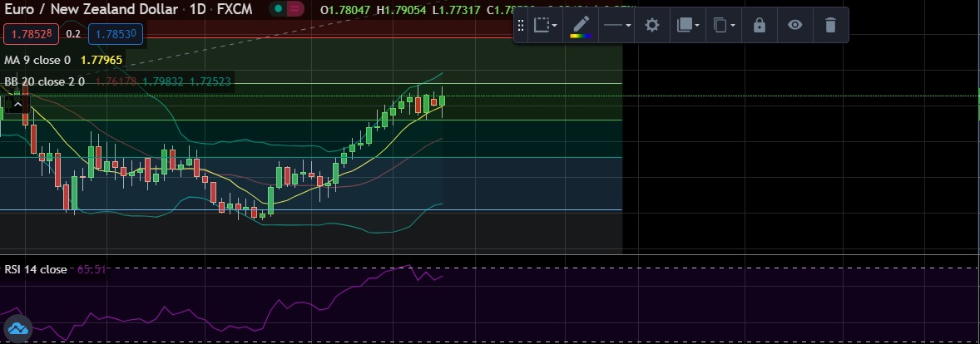Click the red sell price 1.78528 button

tap(32, 34)
